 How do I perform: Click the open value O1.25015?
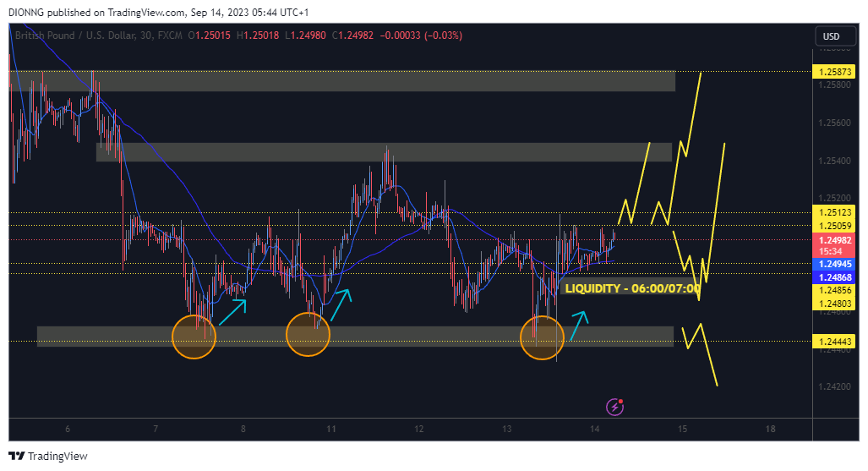(x=209, y=36)
